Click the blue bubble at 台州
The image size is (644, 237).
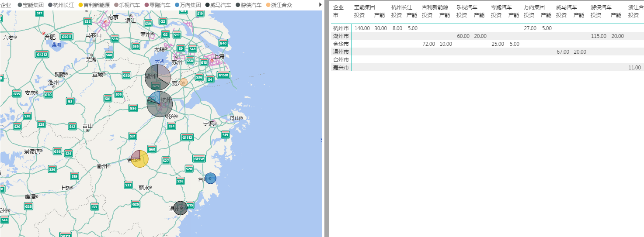(210, 179)
